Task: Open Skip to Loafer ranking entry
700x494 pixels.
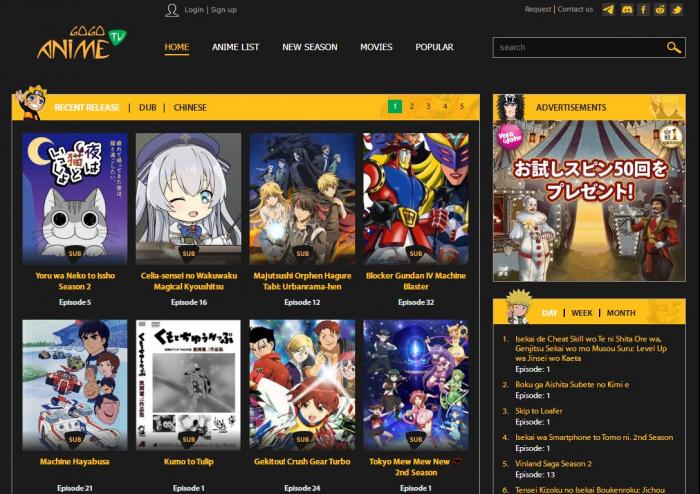Action: point(539,411)
